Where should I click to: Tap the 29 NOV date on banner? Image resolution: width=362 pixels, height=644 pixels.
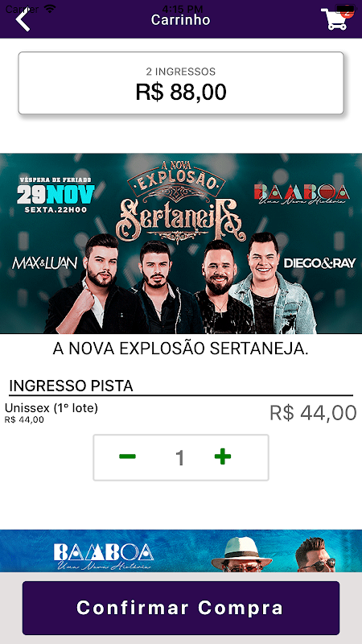(x=56, y=195)
